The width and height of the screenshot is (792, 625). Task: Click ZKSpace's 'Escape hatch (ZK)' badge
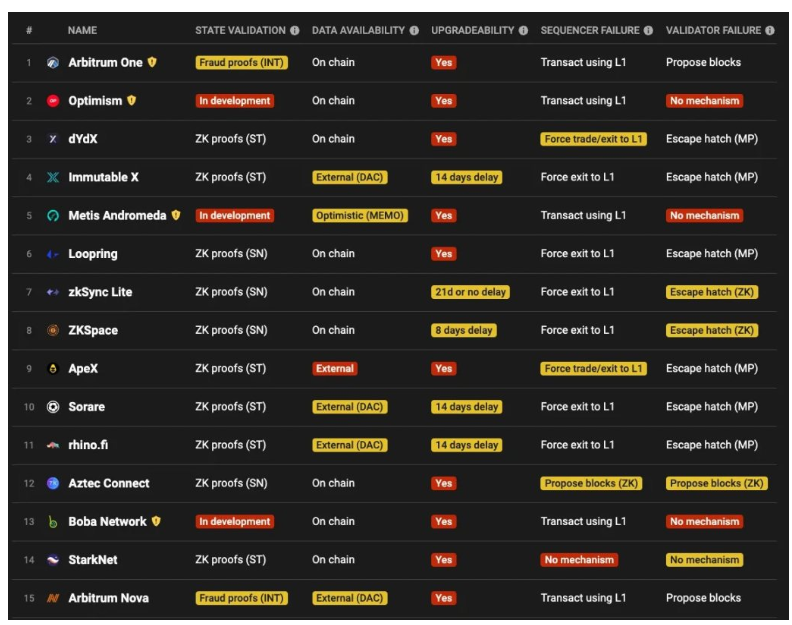tap(712, 330)
